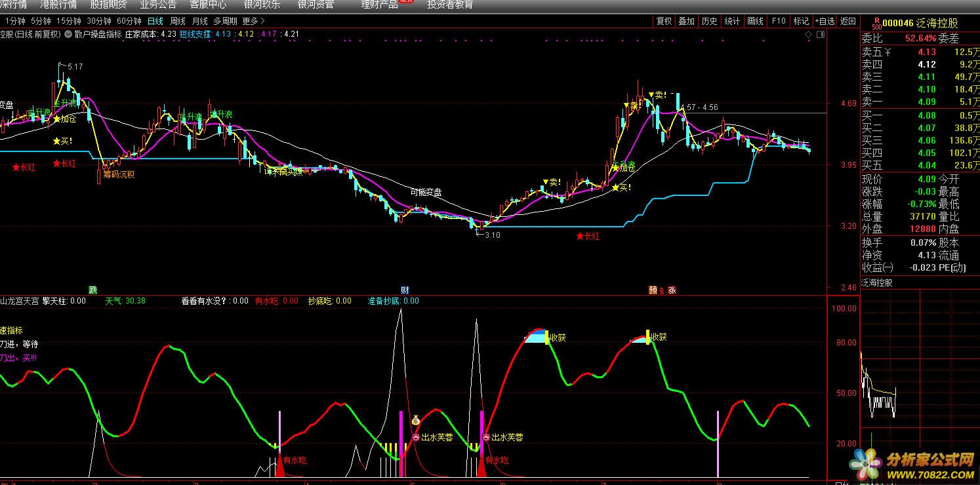Expand the 更多 periods dropdown
Image resolution: width=980 pixels, height=485 pixels.
coord(253,21)
